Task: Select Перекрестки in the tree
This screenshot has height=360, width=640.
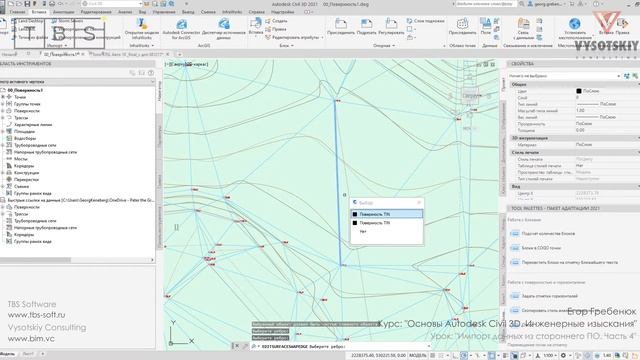Action: click(26, 180)
